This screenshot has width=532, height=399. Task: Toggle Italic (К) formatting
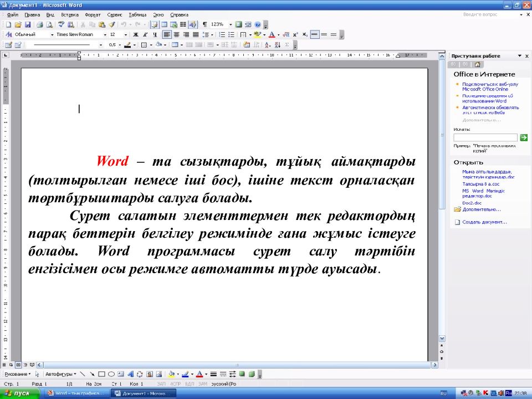145,34
